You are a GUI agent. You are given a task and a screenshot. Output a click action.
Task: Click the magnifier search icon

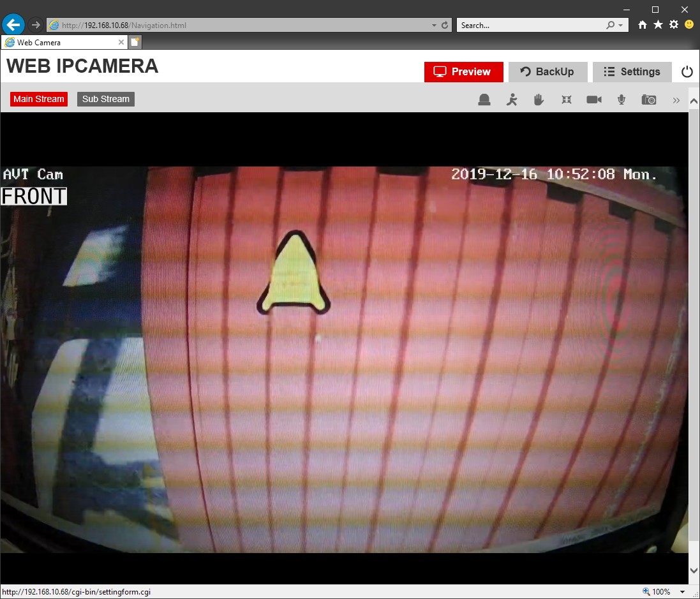pyautogui.click(x=610, y=26)
